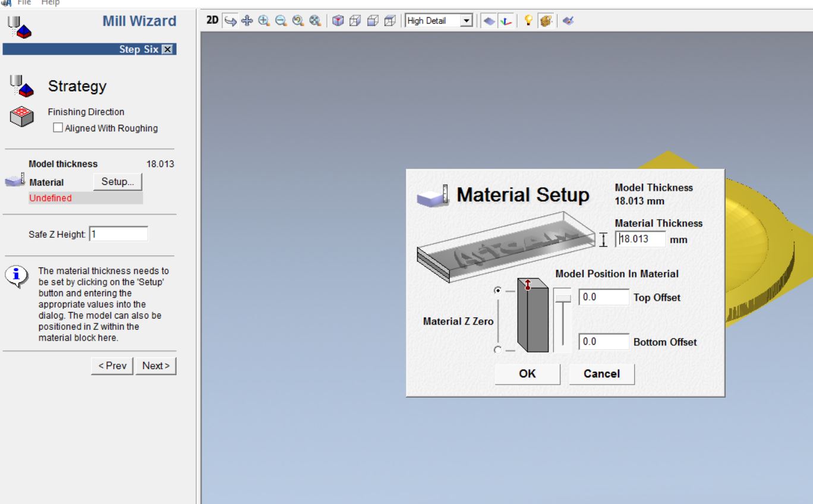Click the Model thickness value 18.013

[160, 164]
